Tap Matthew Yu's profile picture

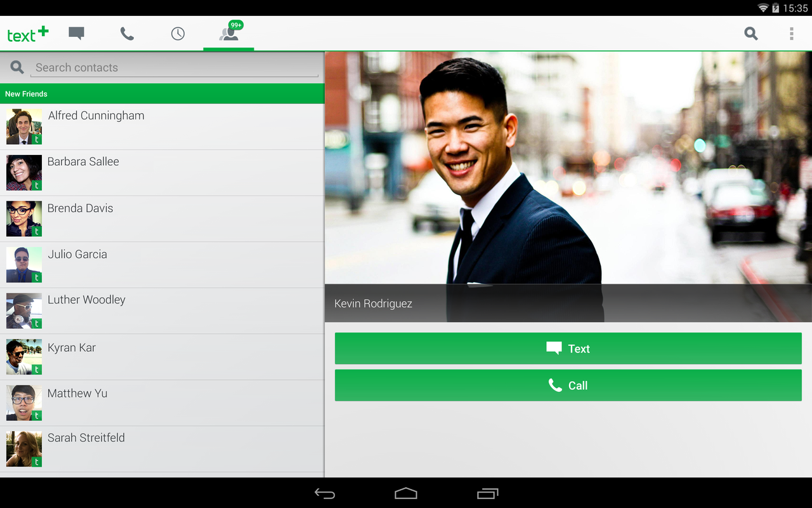[x=24, y=403]
